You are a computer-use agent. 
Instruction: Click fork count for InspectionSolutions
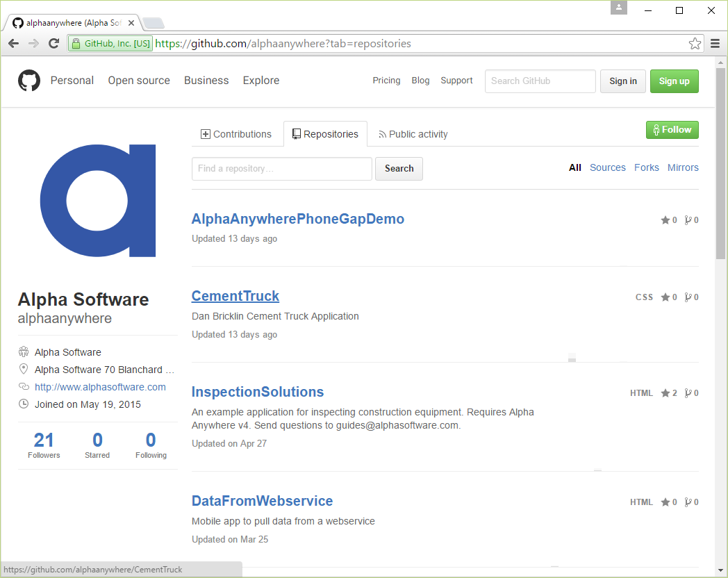692,393
